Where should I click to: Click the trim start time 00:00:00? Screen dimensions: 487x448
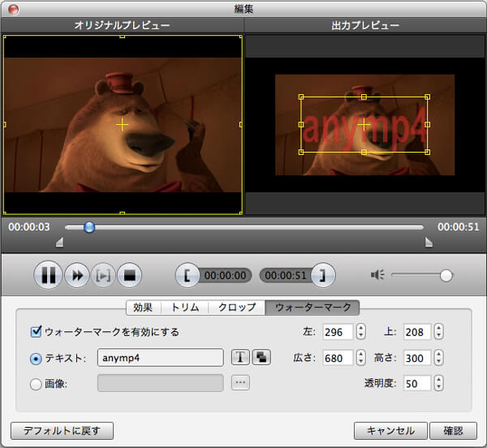(225, 275)
